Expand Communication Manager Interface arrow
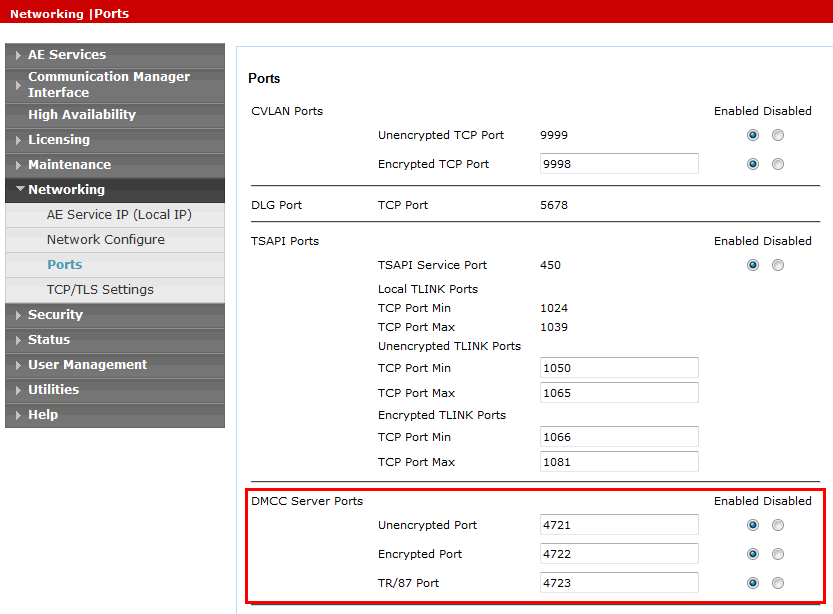The width and height of the screenshot is (833, 614). (18, 85)
